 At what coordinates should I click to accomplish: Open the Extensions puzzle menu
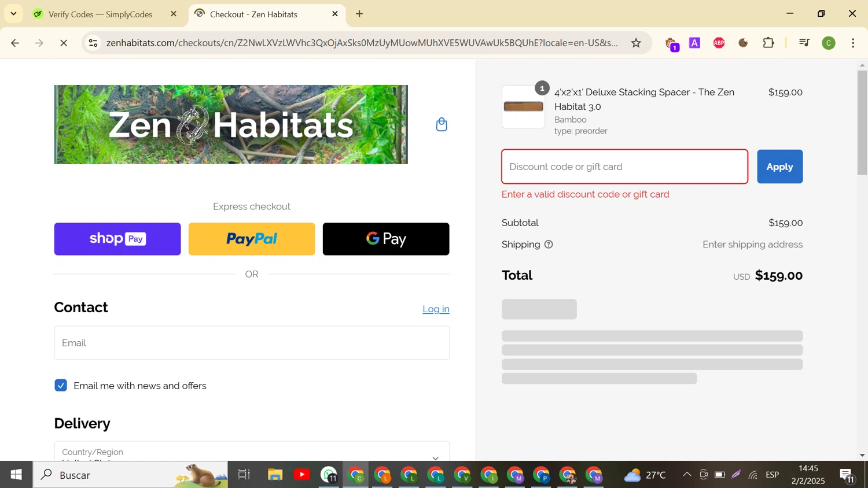768,43
